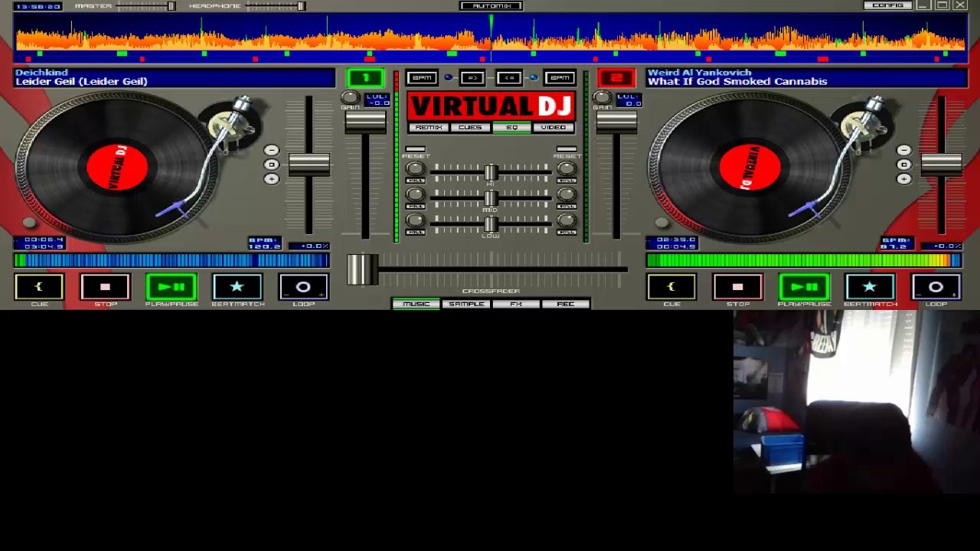Image resolution: width=980 pixels, height=551 pixels.
Task: Toggle right Low Kill button
Action: (567, 233)
